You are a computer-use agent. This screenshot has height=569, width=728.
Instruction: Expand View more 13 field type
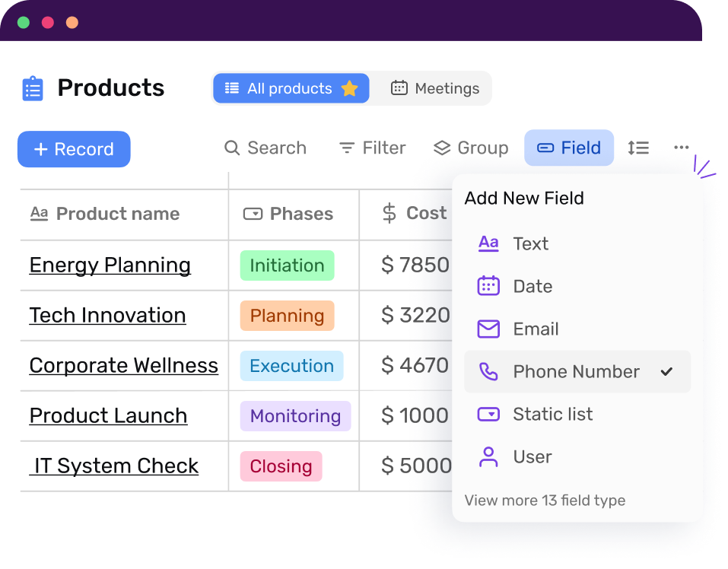(545, 500)
